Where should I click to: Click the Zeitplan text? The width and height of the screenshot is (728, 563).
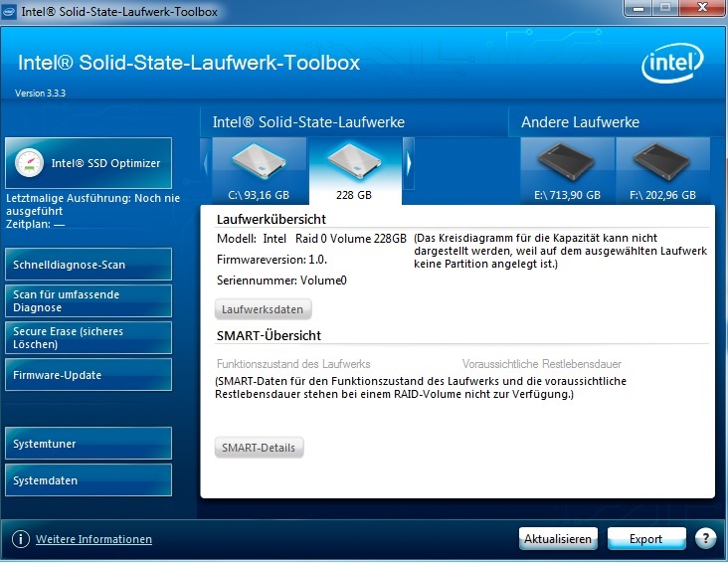pos(35,224)
